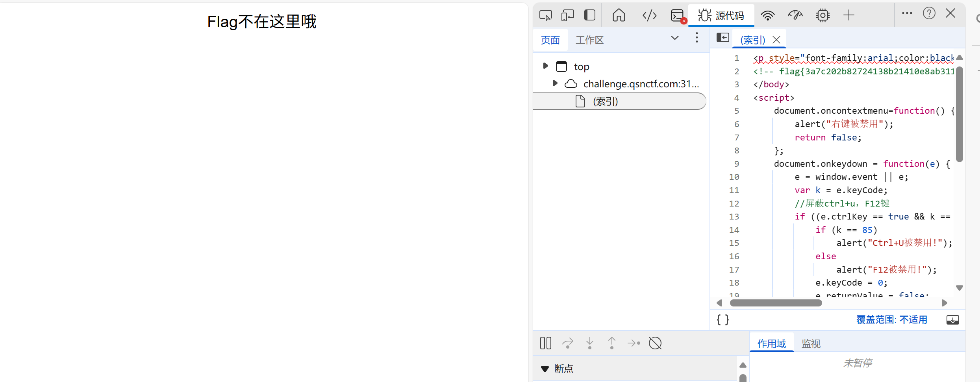Viewport: 980px width, 382px height.
Task: Select the 工作区 workspace tab
Action: (x=589, y=40)
